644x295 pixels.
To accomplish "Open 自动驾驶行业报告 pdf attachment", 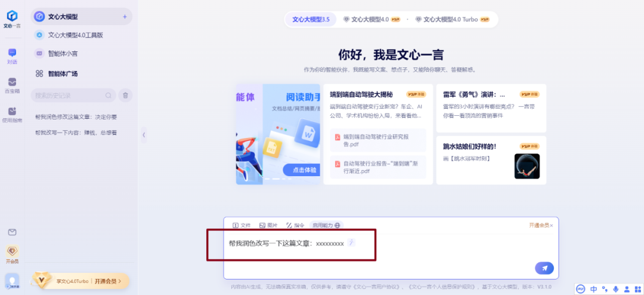I will pos(378,167).
